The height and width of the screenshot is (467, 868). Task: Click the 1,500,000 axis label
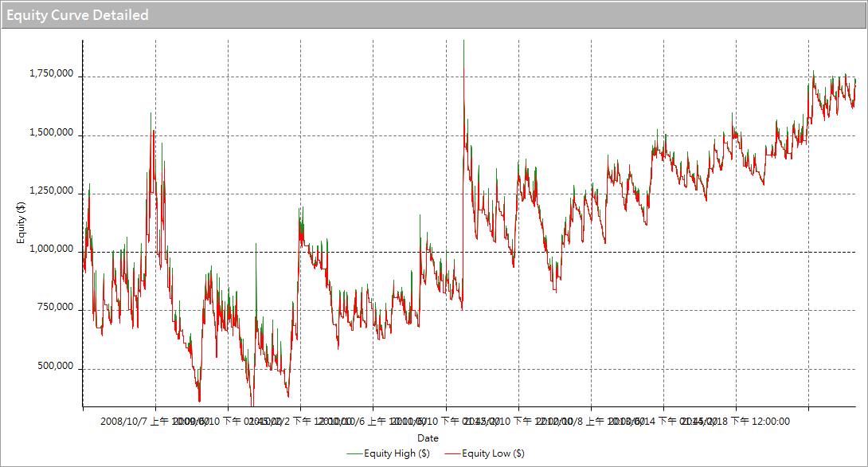[51, 132]
